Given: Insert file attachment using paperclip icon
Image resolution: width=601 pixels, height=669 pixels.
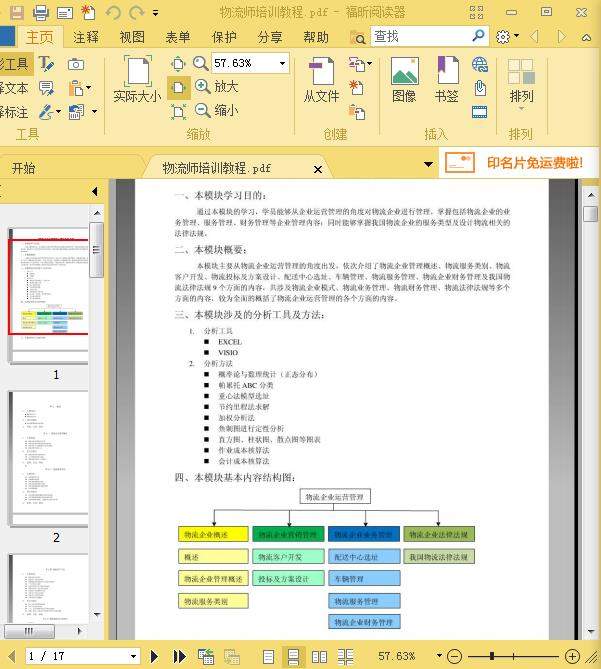Looking at the screenshot, I should click(x=480, y=88).
